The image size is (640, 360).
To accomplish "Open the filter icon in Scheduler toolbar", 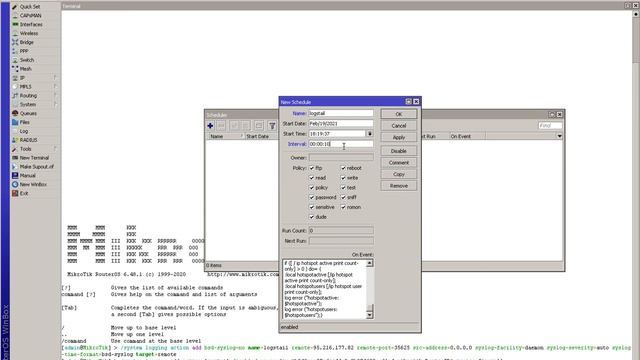I will [272, 126].
